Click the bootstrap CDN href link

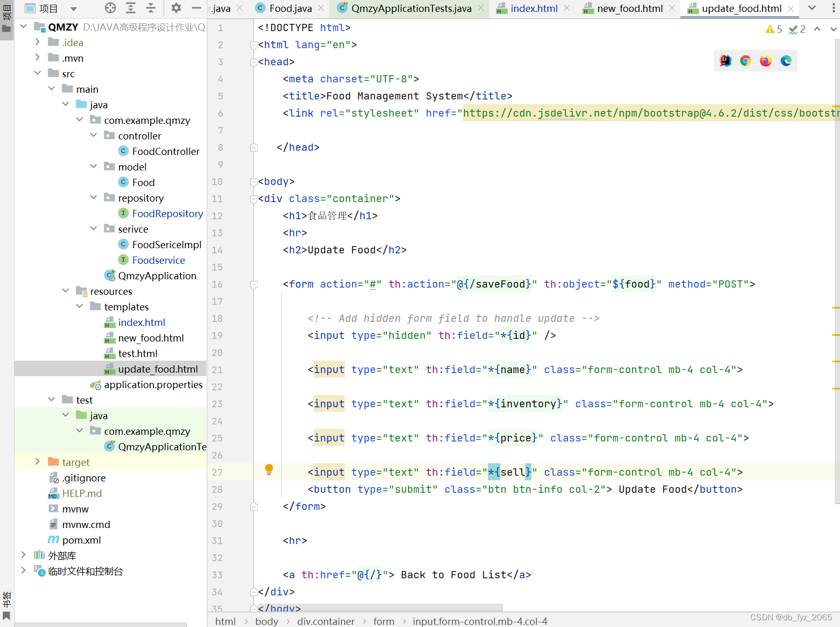point(651,113)
